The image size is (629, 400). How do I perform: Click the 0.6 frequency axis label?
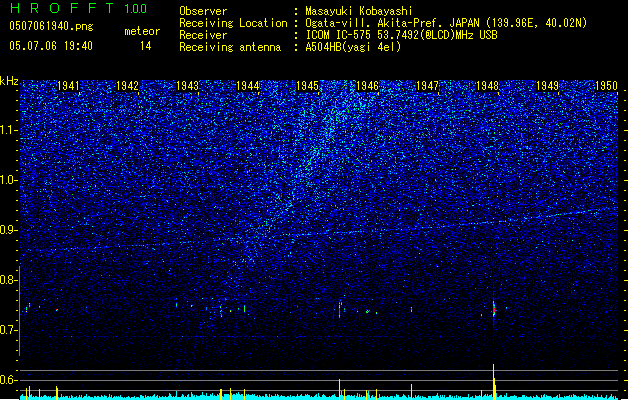(8, 380)
